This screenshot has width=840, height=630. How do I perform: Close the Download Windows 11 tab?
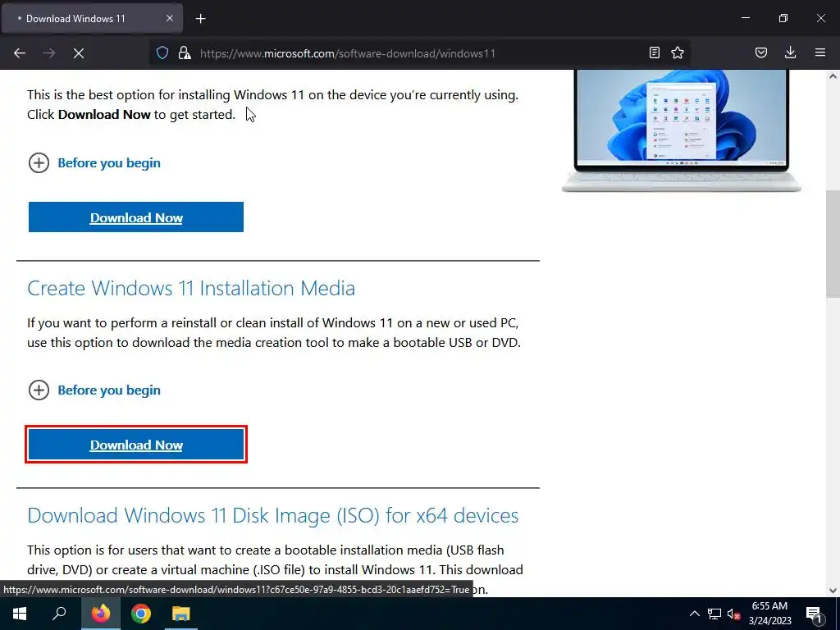(170, 18)
